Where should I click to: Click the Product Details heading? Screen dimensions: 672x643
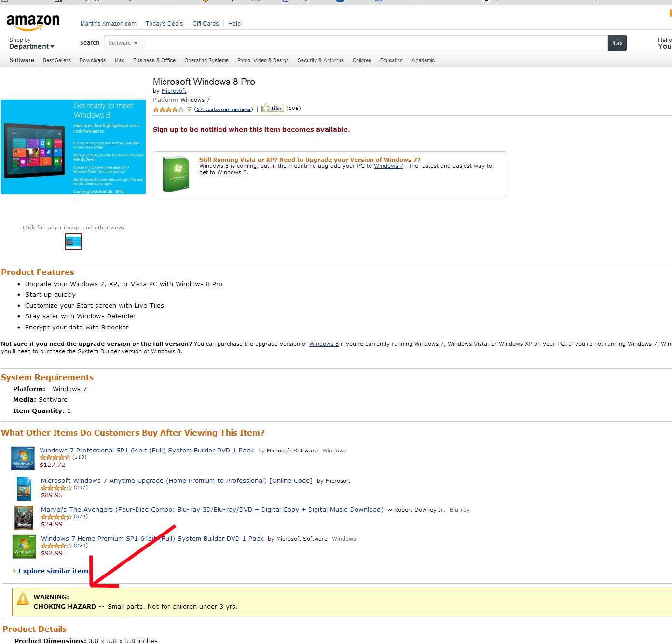pyautogui.click(x=34, y=629)
